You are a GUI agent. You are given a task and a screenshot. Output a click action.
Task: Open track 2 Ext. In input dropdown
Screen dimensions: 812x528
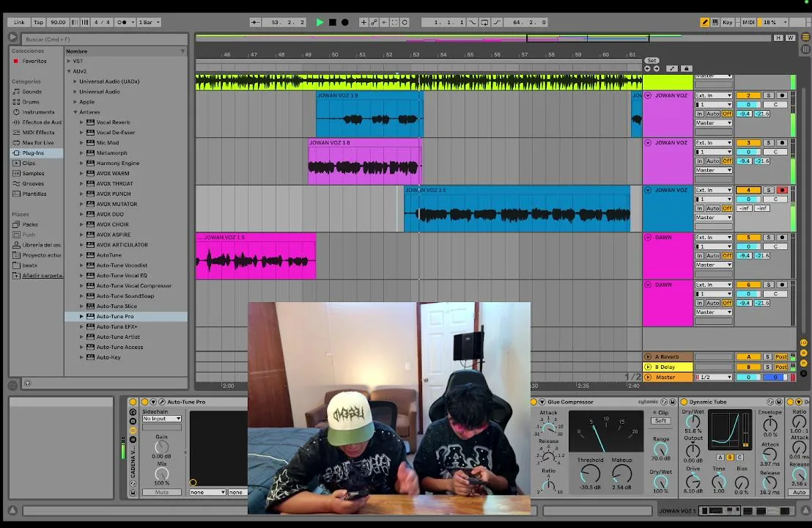click(713, 95)
